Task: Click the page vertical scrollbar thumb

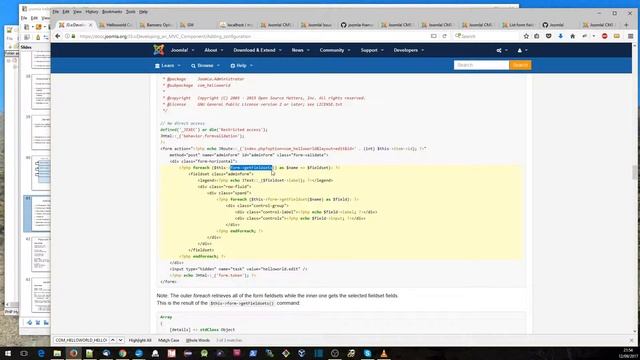Action: [635, 172]
